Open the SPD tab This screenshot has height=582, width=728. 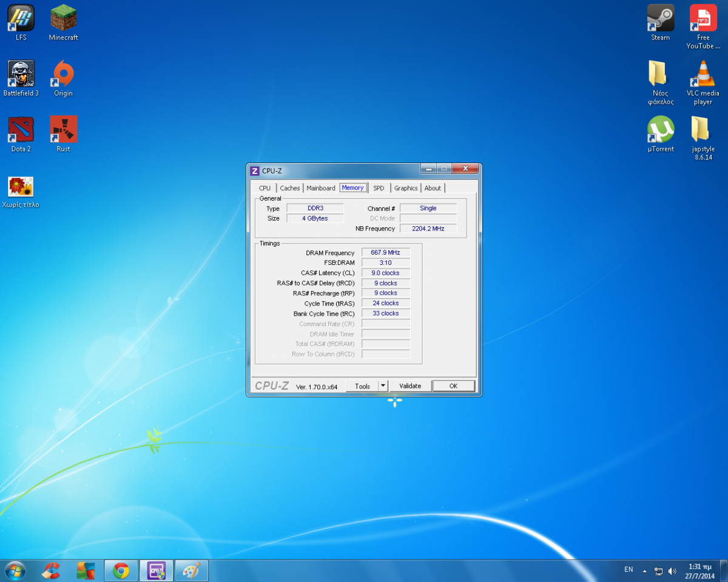(x=379, y=188)
